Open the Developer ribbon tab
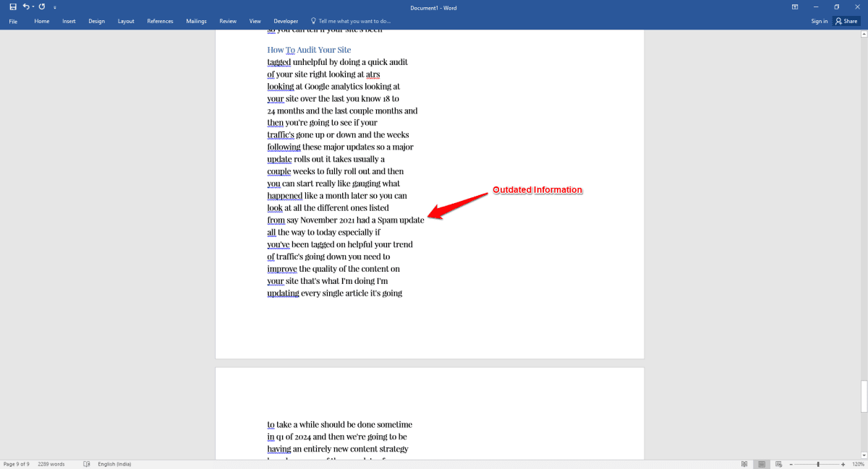This screenshot has width=868, height=469. tap(286, 21)
